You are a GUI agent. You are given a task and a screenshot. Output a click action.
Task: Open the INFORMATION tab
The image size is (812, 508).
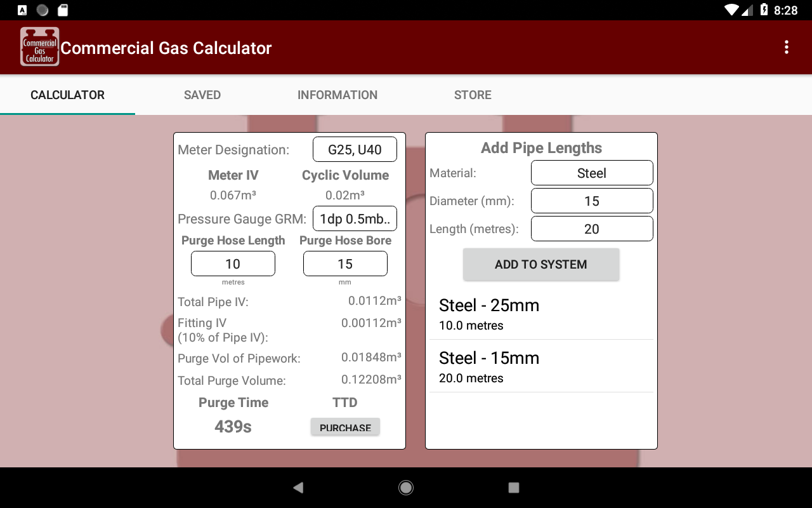pos(337,95)
